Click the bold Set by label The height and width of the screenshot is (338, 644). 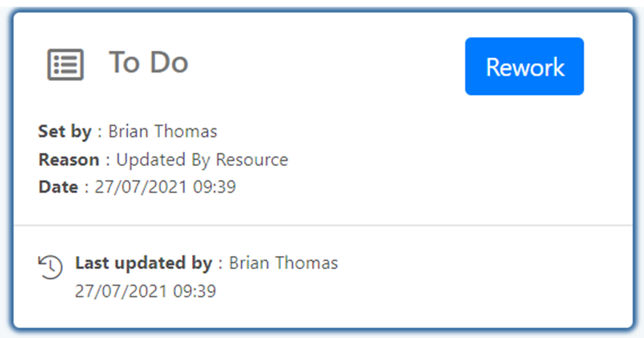click(64, 131)
